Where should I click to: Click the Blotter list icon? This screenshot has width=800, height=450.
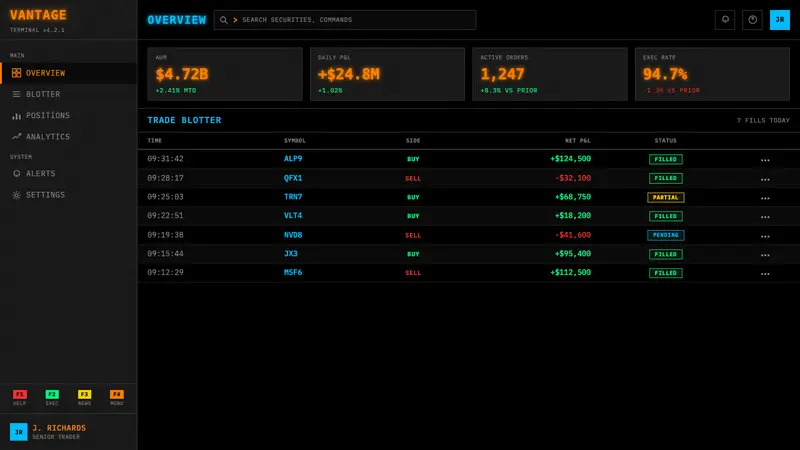click(16, 94)
